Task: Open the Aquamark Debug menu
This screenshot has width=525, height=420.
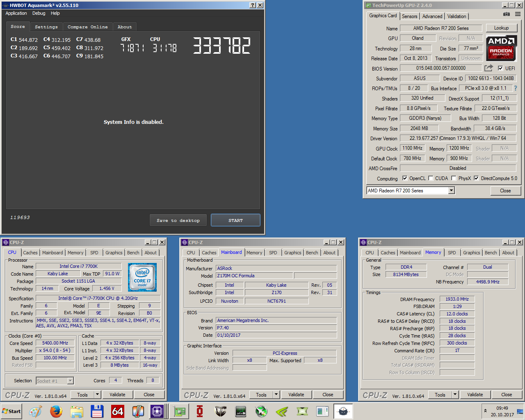Action: coord(39,13)
